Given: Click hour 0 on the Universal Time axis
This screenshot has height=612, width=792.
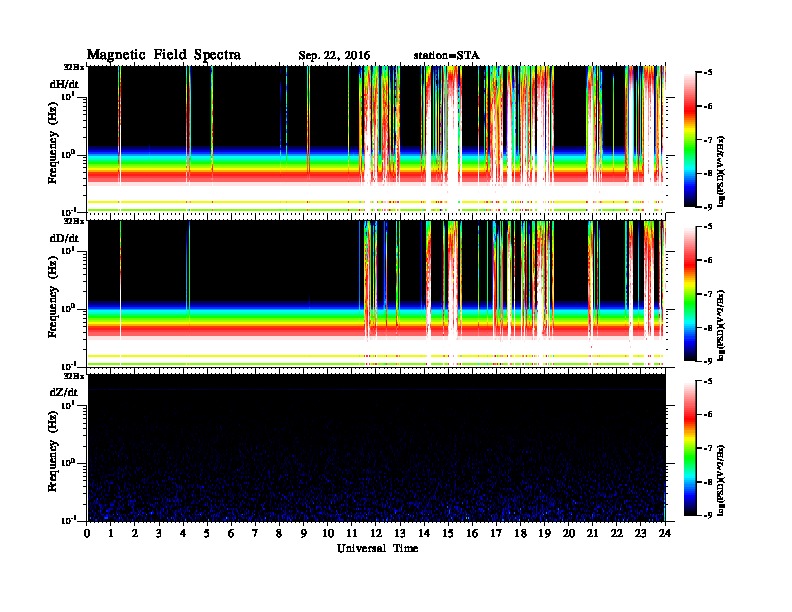Looking at the screenshot, I should (87, 534).
